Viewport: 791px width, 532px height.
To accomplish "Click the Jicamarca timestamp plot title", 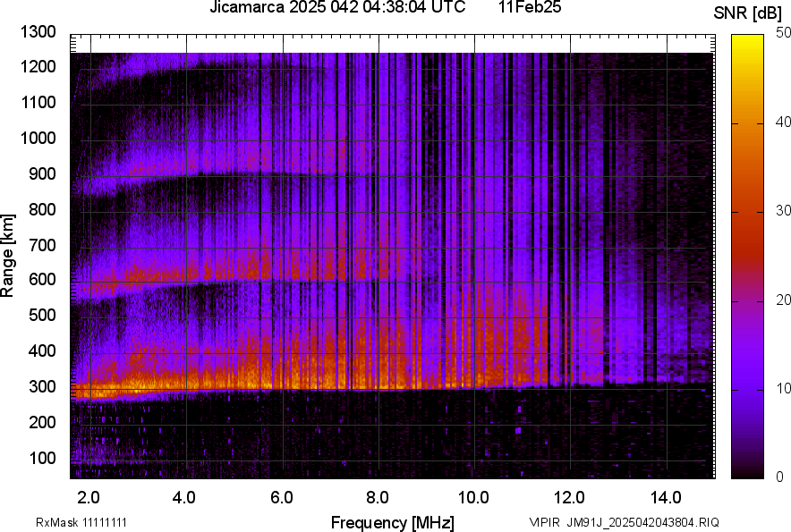I will 337,8.
